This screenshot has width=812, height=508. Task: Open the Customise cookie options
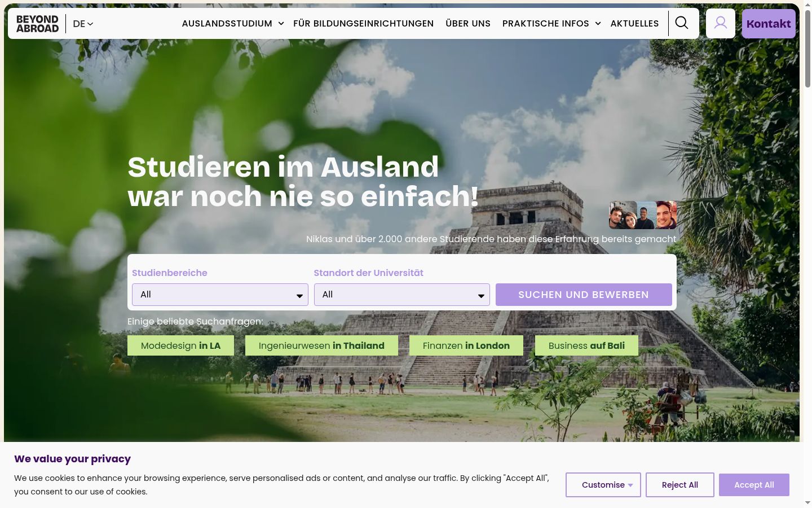tap(603, 485)
